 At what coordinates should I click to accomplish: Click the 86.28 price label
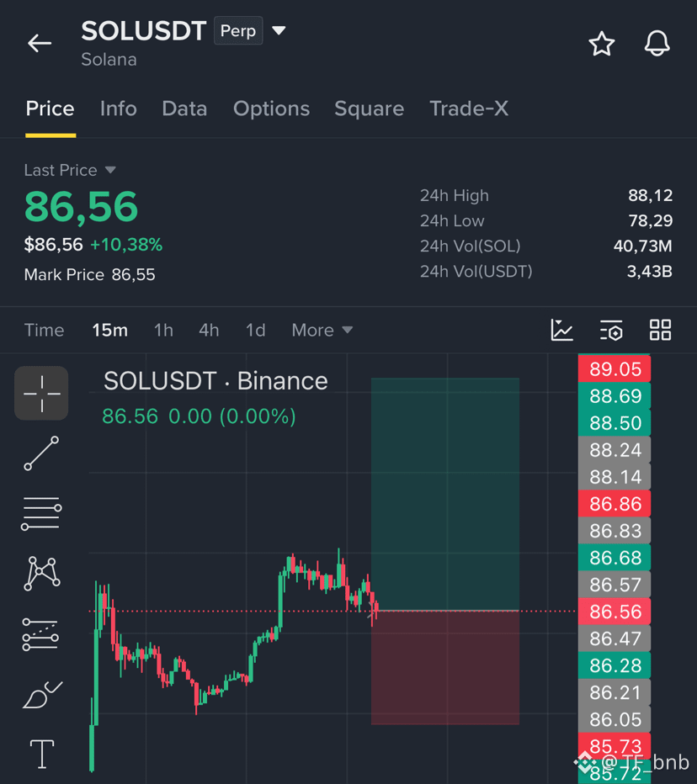tap(615, 665)
